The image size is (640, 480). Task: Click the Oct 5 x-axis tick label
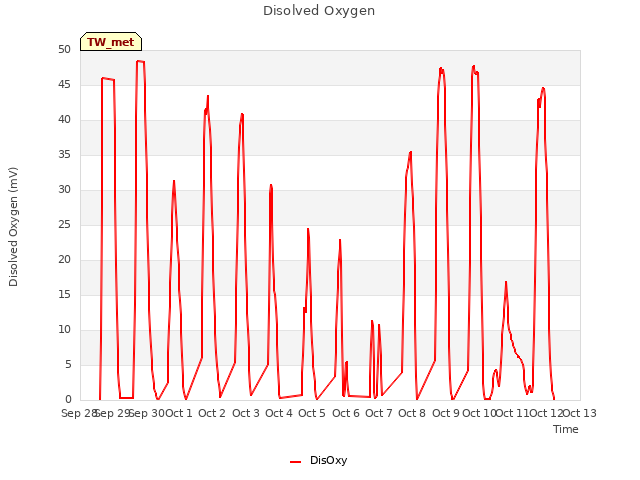[312, 413]
